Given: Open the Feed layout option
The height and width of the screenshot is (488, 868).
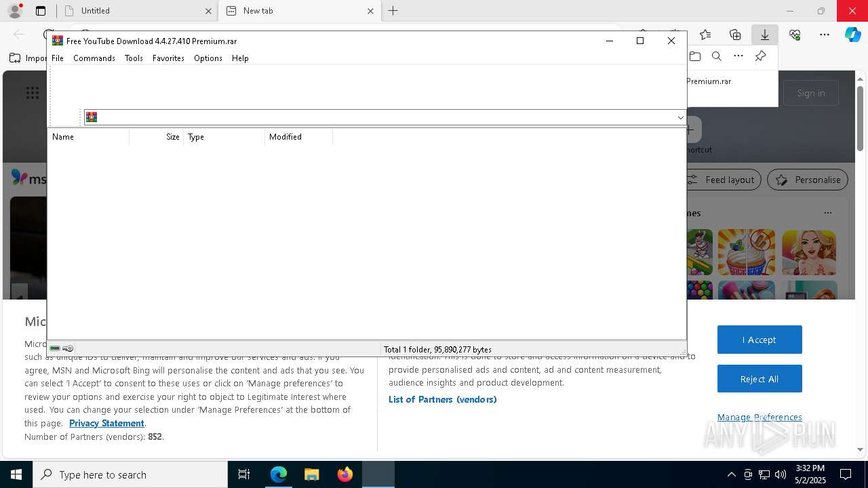Looking at the screenshot, I should [x=722, y=180].
